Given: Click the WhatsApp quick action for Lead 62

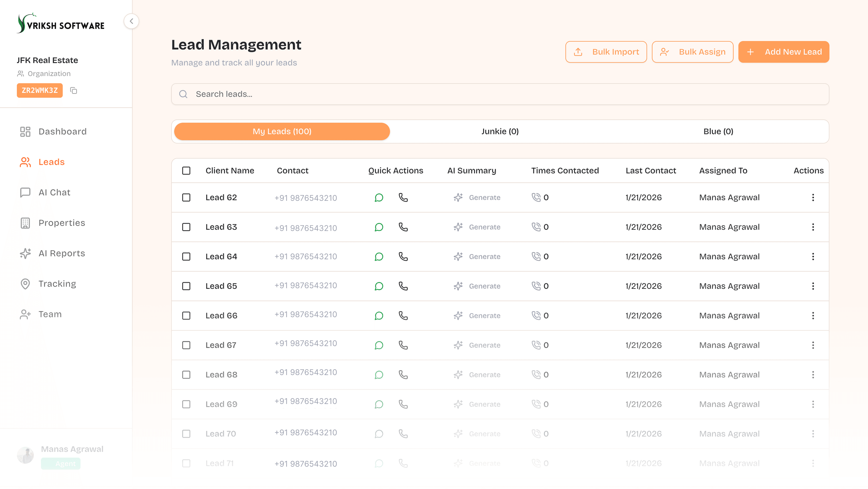Looking at the screenshot, I should point(379,198).
